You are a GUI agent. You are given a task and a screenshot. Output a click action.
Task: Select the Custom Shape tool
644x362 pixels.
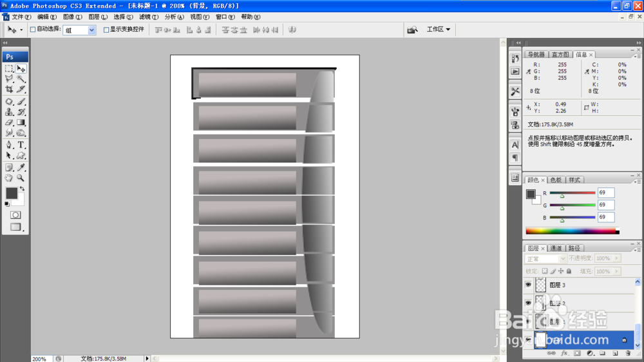pyautogui.click(x=21, y=156)
